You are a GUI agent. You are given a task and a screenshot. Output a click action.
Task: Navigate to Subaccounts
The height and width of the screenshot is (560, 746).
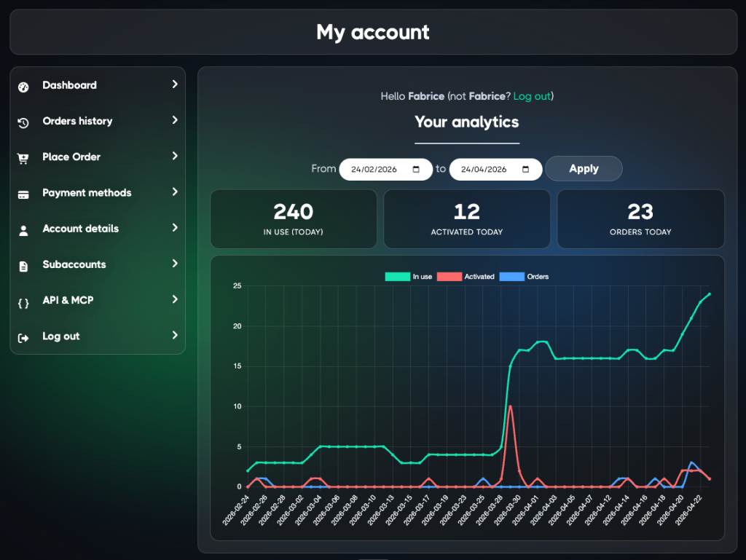pos(98,264)
